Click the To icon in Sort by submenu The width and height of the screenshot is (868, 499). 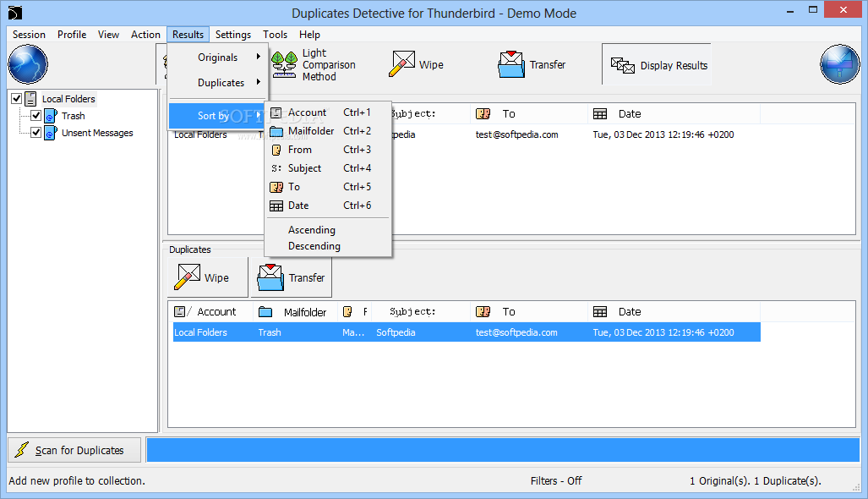(x=276, y=187)
